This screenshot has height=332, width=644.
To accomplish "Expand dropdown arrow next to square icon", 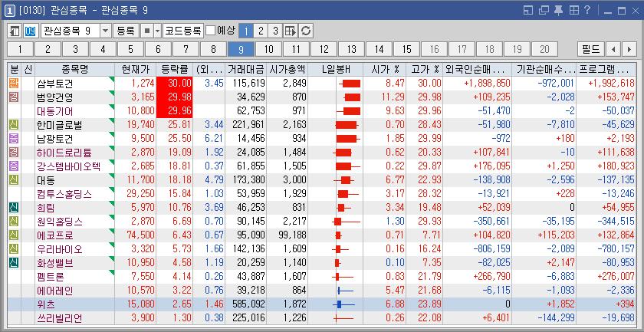I will point(157,31).
